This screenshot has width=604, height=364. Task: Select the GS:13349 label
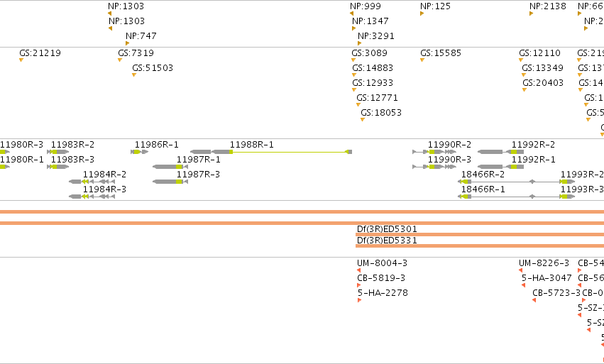[x=542, y=68]
